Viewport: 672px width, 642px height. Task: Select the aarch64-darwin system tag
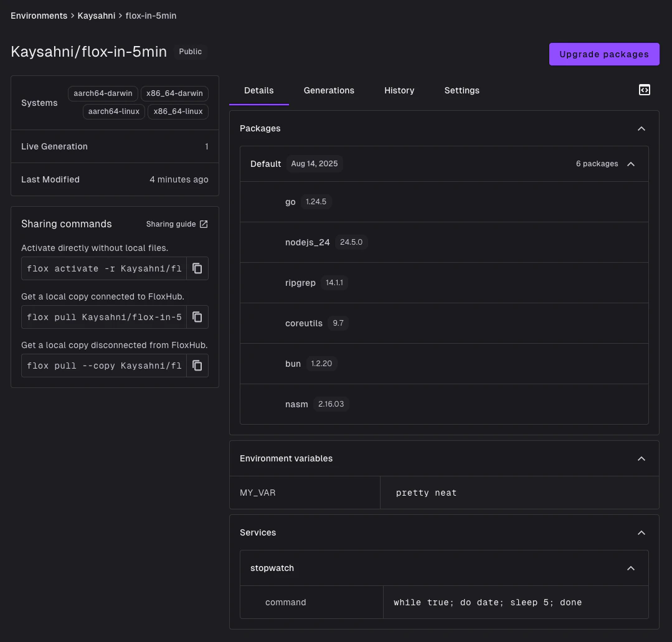pyautogui.click(x=103, y=93)
